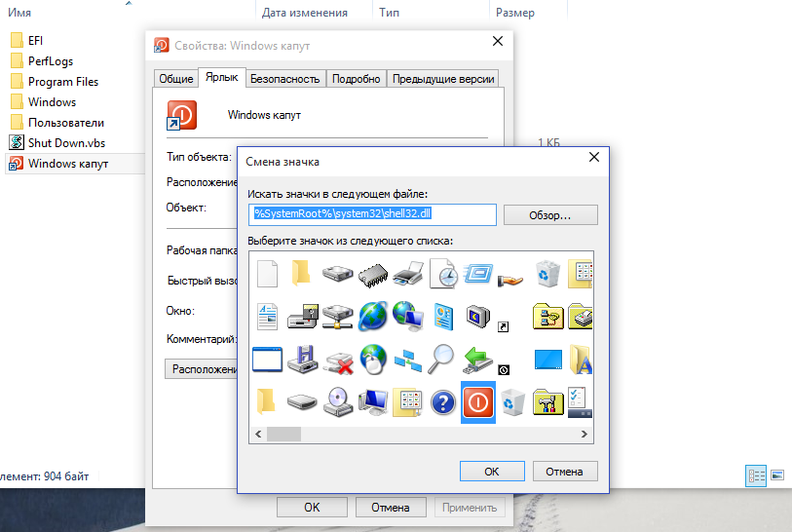
Task: Choose the floppy drive with question mark icon
Action: coord(303,317)
